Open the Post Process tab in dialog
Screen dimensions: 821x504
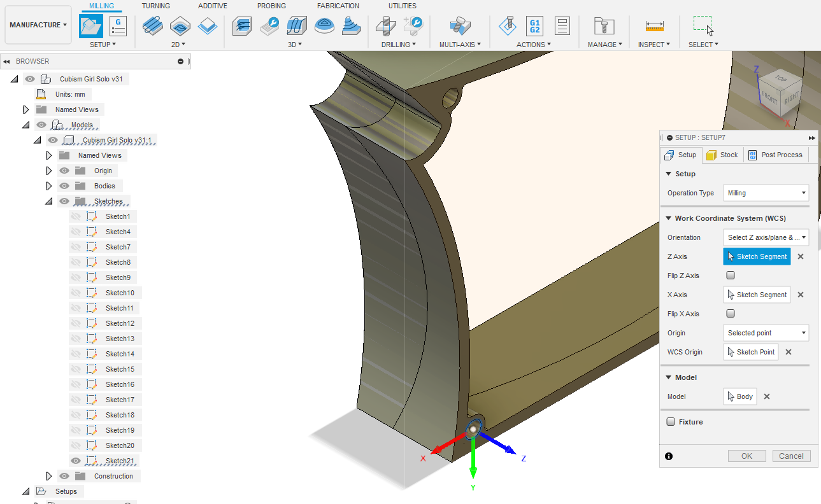click(775, 155)
